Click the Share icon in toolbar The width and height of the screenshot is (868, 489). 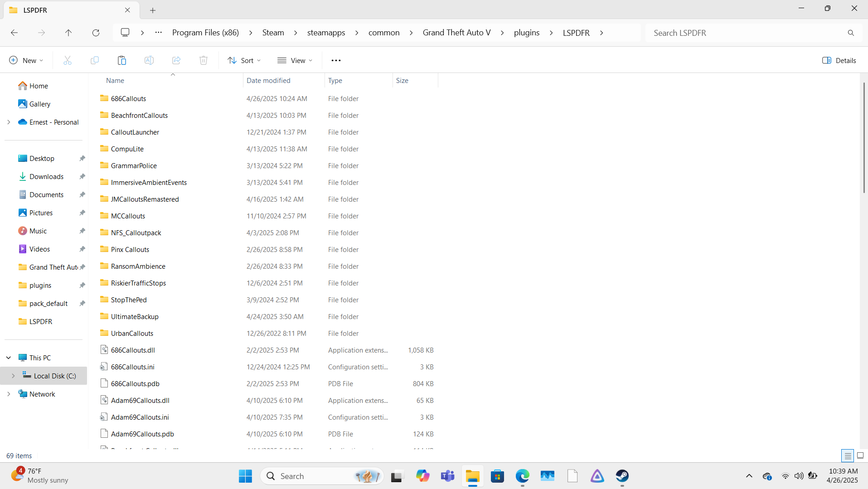[176, 60]
